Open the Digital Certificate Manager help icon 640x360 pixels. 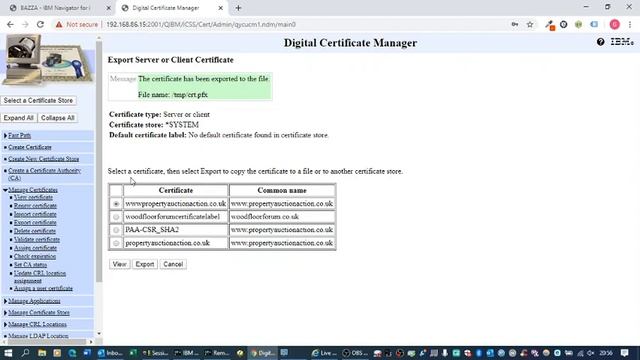600,42
